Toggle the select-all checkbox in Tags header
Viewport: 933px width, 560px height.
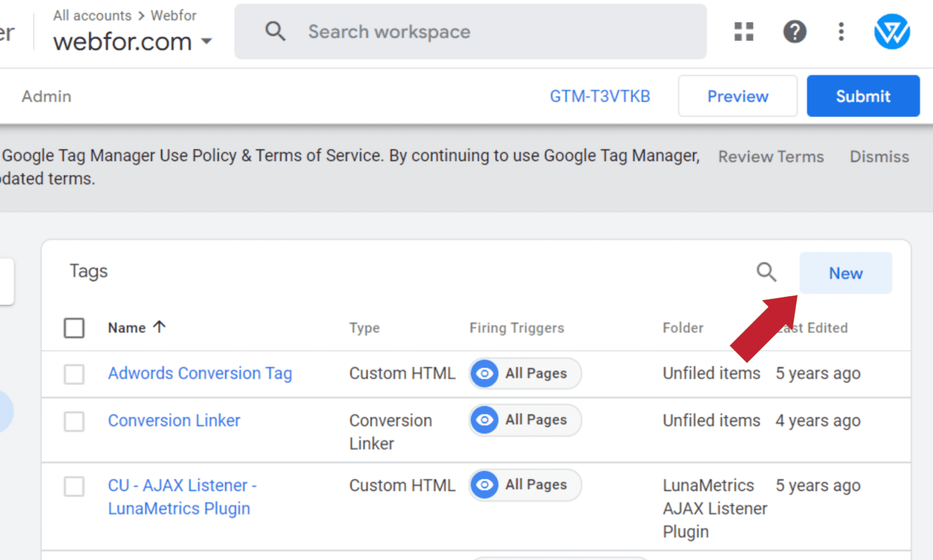point(74,328)
